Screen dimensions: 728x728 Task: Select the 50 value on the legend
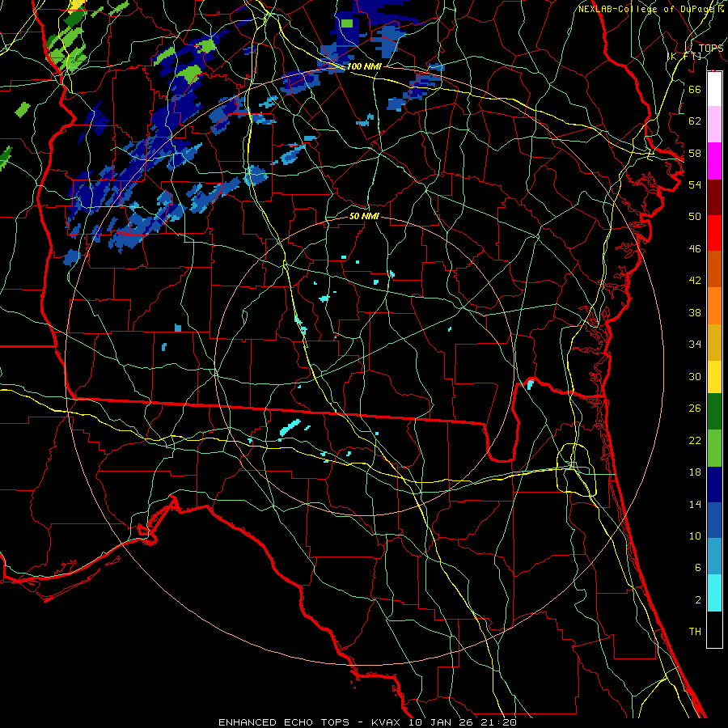click(x=695, y=216)
